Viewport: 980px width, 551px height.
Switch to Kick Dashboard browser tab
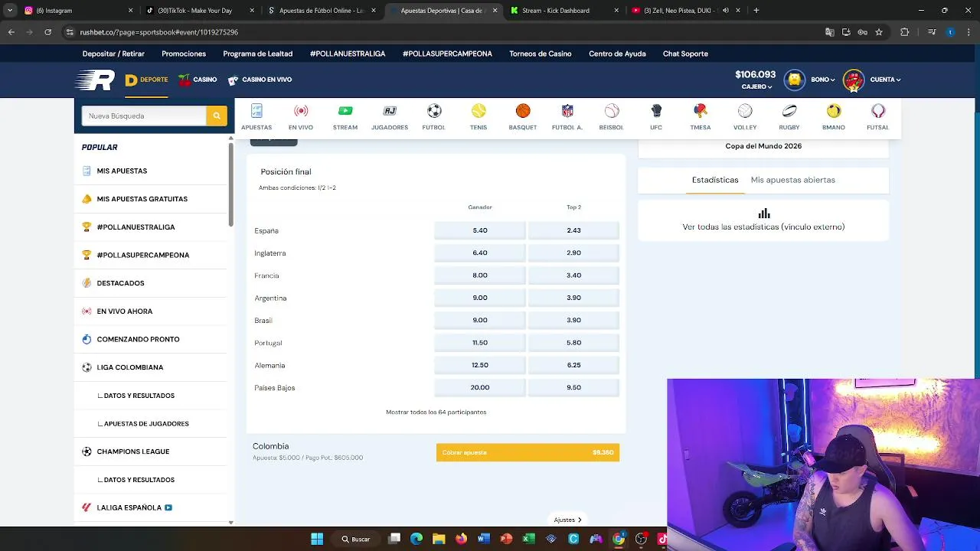[x=564, y=11]
